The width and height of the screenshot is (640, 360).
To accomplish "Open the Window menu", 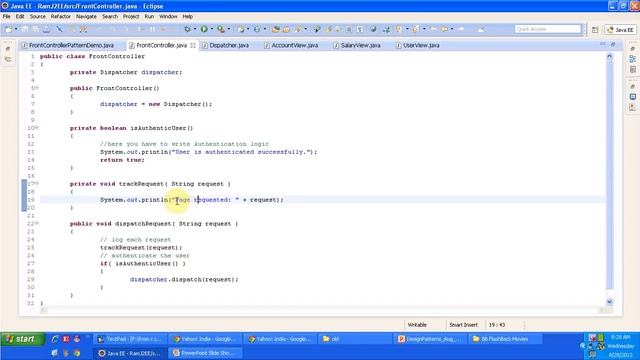I will (x=168, y=17).
